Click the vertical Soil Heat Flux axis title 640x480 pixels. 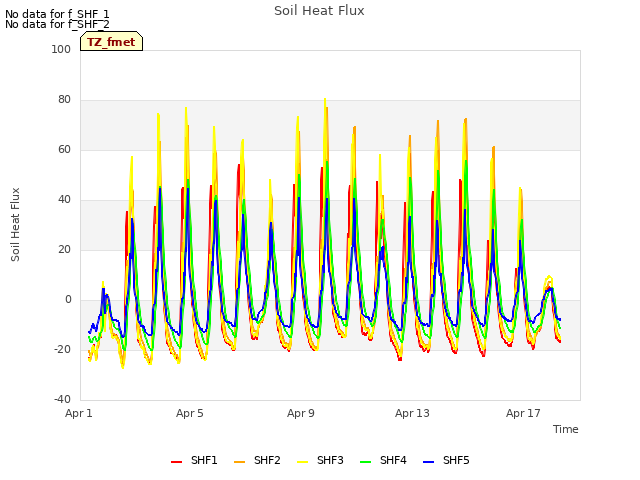(15, 224)
